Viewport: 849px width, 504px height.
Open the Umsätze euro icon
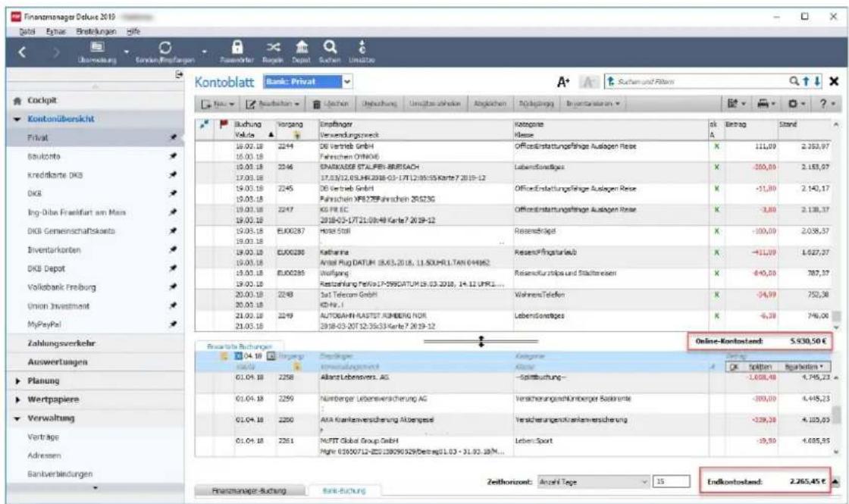coord(362,52)
